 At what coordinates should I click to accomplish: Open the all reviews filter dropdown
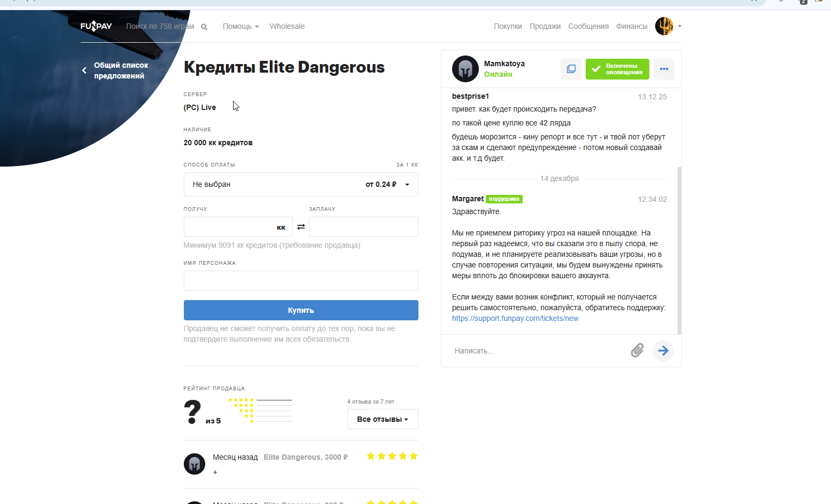click(383, 419)
